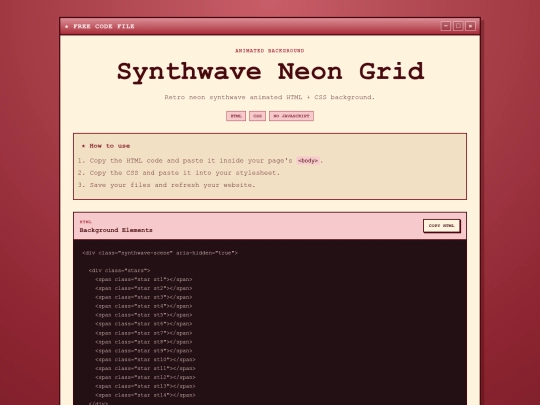Click the div class="stars" code line
This screenshot has height=405, width=540.
(119, 270)
